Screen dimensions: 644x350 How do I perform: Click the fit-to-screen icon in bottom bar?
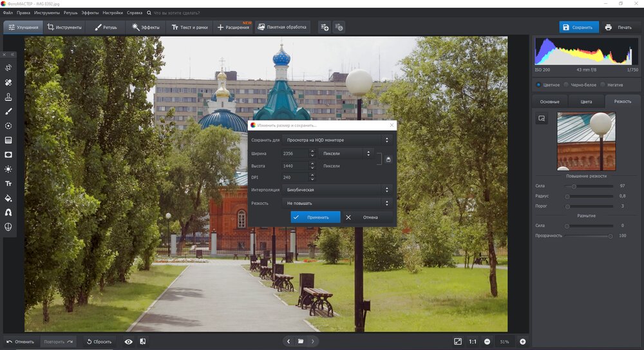pyautogui.click(x=457, y=342)
